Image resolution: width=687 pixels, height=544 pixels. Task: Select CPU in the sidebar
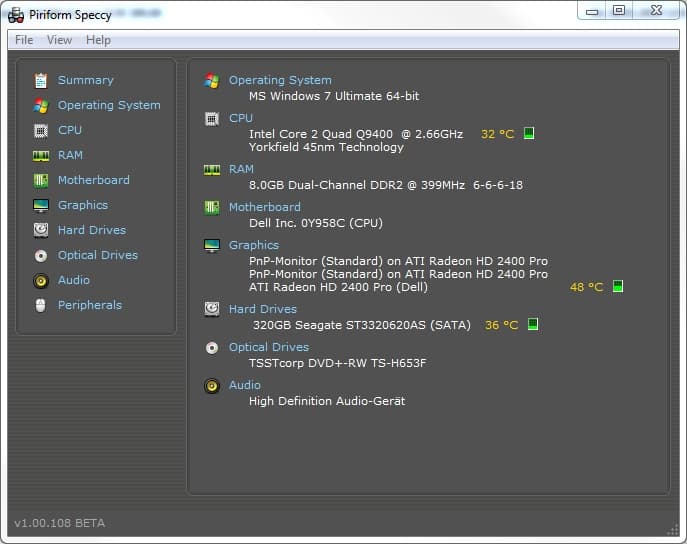point(70,130)
